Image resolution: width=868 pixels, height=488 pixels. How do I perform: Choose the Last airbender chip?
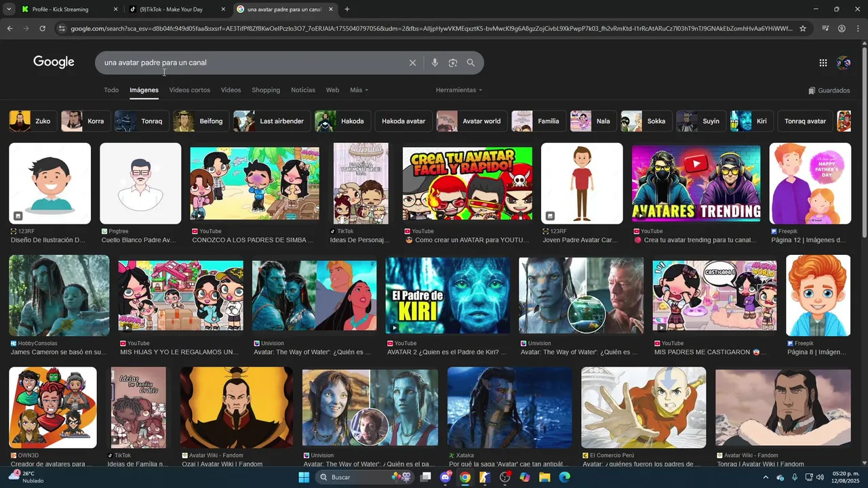point(271,121)
